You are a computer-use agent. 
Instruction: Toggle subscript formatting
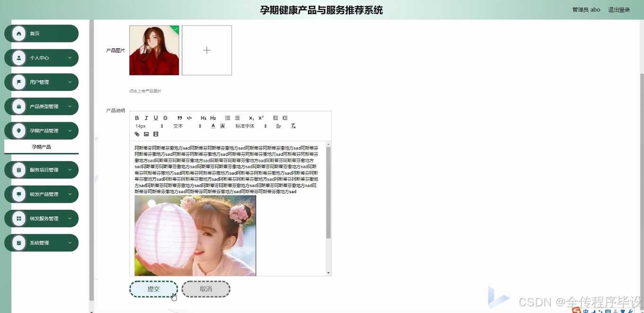(251, 118)
